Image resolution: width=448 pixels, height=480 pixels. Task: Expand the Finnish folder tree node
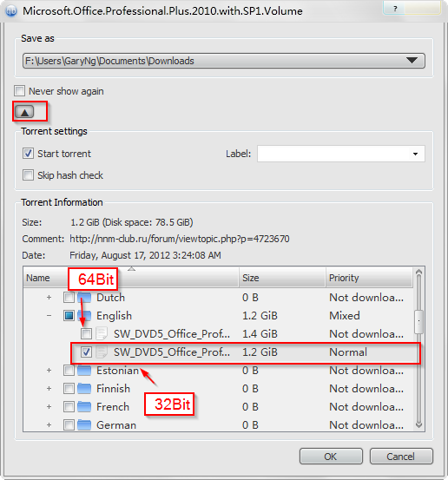[49, 389]
